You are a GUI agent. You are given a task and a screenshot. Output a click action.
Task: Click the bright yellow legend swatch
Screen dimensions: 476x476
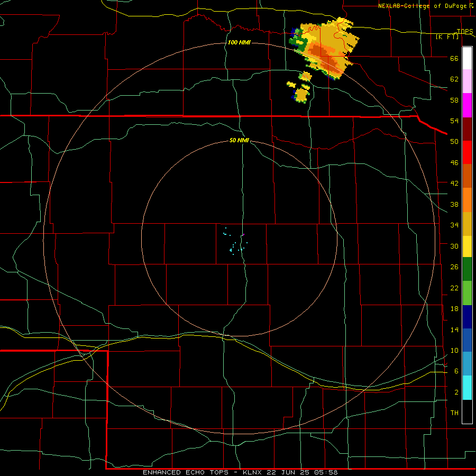point(467,246)
